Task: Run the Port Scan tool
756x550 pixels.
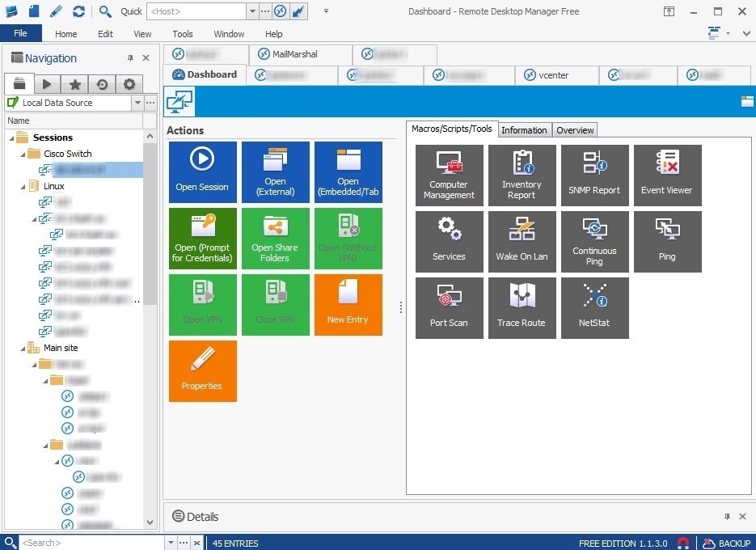Action: (449, 307)
